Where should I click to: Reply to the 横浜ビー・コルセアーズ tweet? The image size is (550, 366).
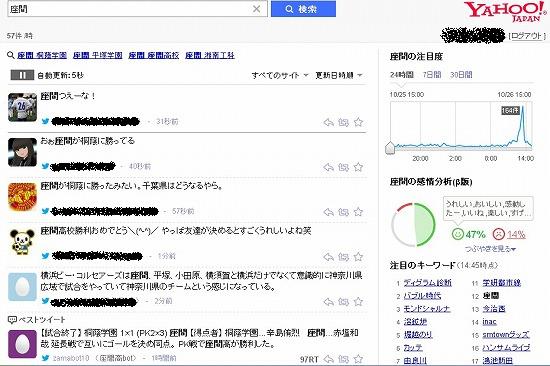(x=329, y=302)
